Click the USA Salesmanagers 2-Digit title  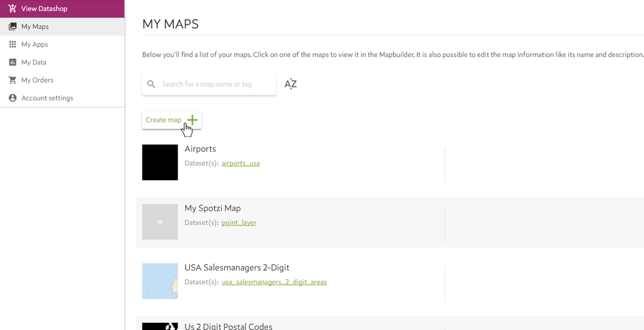pos(237,268)
